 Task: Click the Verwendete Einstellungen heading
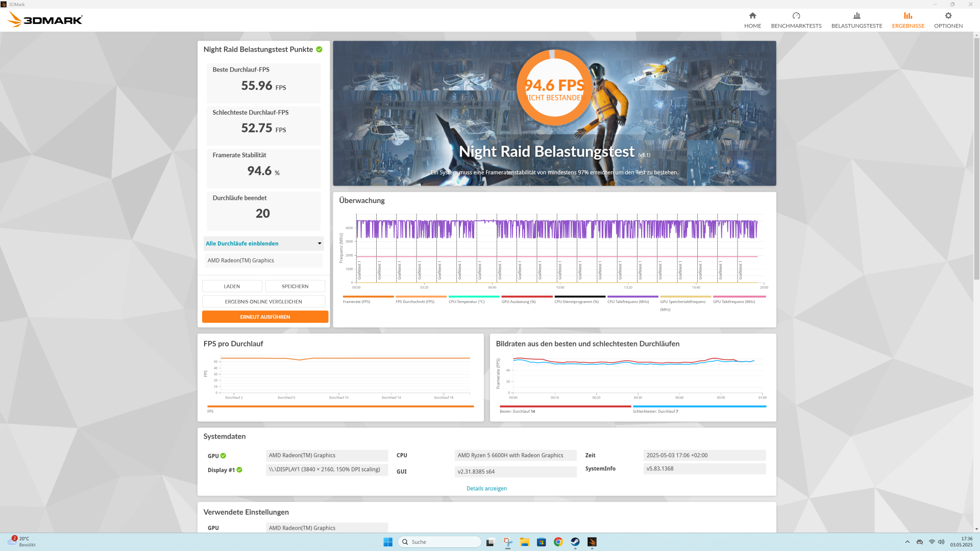click(x=246, y=512)
